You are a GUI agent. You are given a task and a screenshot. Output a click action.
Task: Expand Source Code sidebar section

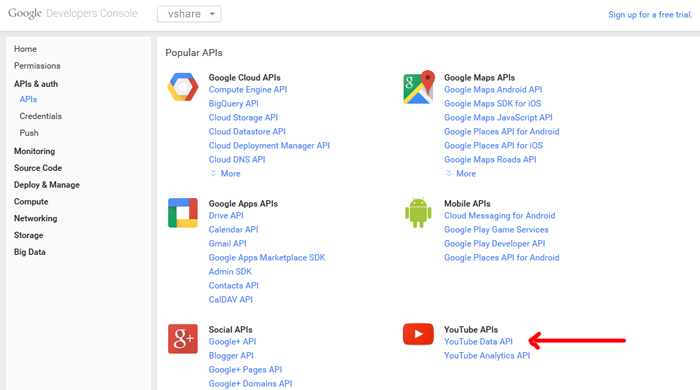[38, 168]
